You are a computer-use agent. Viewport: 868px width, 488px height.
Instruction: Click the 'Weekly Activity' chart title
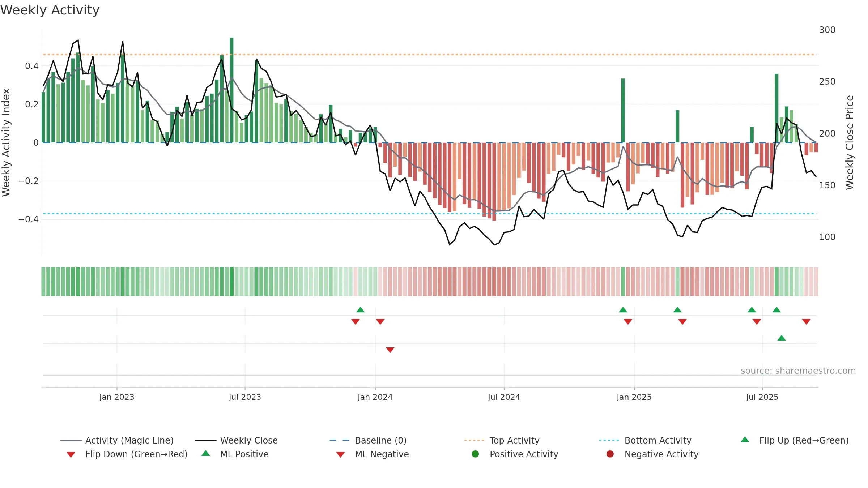click(x=50, y=10)
